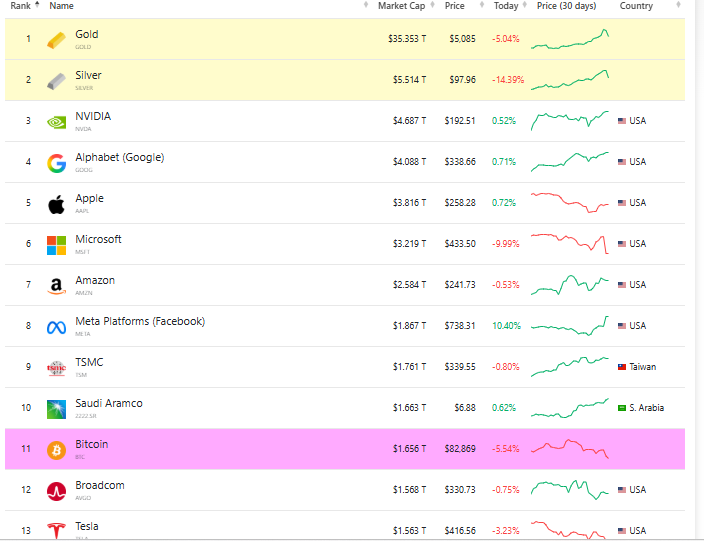
Task: Click the NVIDIA 30-day price chart
Action: [x=569, y=121]
